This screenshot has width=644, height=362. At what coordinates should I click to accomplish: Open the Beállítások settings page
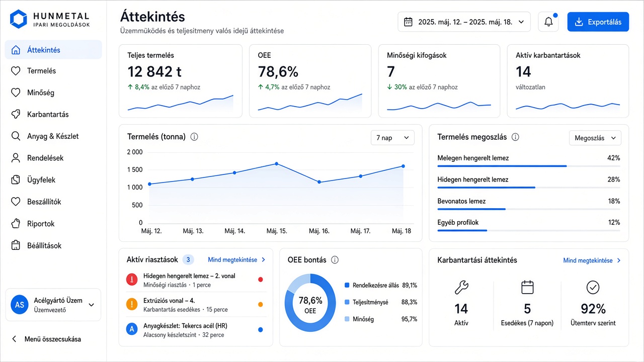click(x=53, y=246)
